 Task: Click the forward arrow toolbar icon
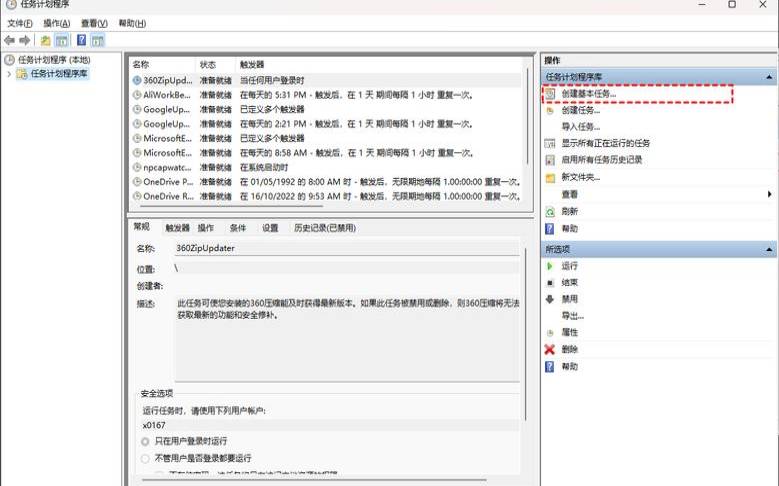point(23,40)
